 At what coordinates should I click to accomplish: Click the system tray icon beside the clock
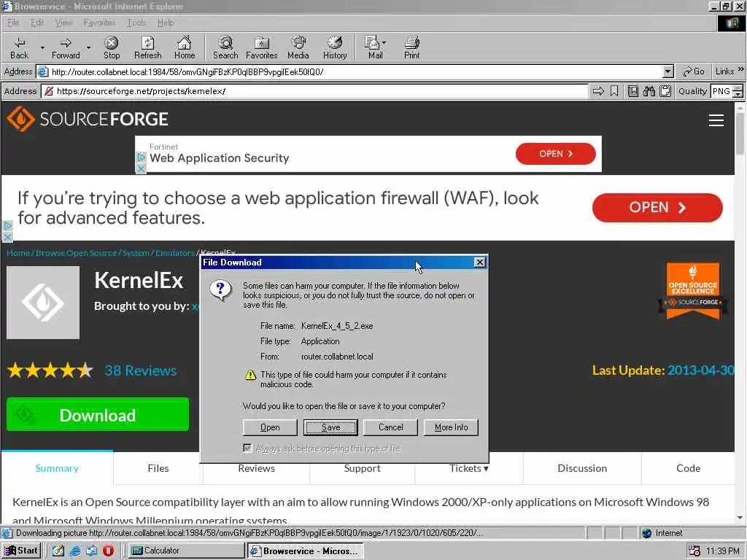[x=694, y=551]
